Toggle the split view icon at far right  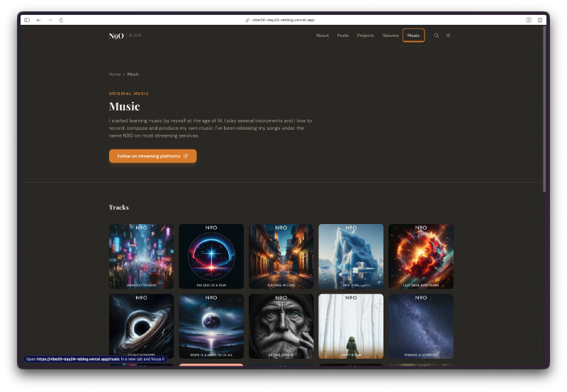540,20
